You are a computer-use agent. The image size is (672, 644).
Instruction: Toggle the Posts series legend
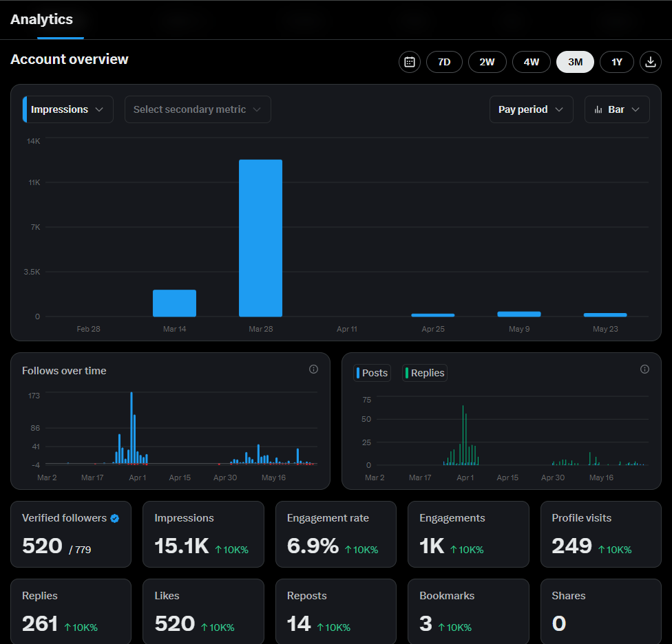tap(372, 373)
